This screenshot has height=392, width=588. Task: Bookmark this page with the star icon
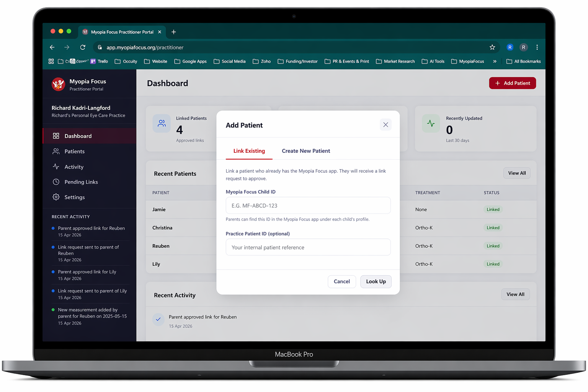point(492,47)
